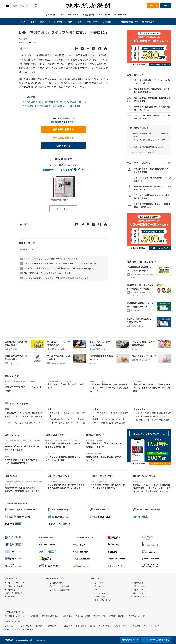Click サイトに関するご意見ご要望 footer button
The height and width of the screenshot is (644, 176).
(x=156, y=640)
